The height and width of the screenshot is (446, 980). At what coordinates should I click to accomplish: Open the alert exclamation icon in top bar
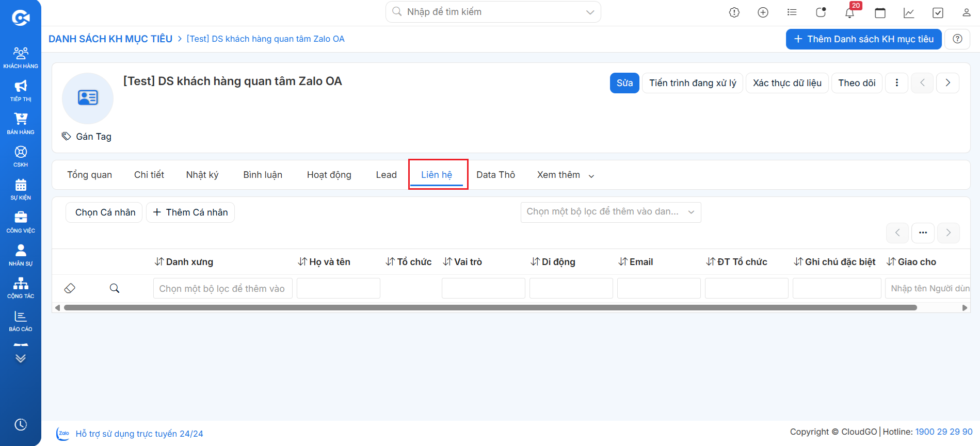734,12
